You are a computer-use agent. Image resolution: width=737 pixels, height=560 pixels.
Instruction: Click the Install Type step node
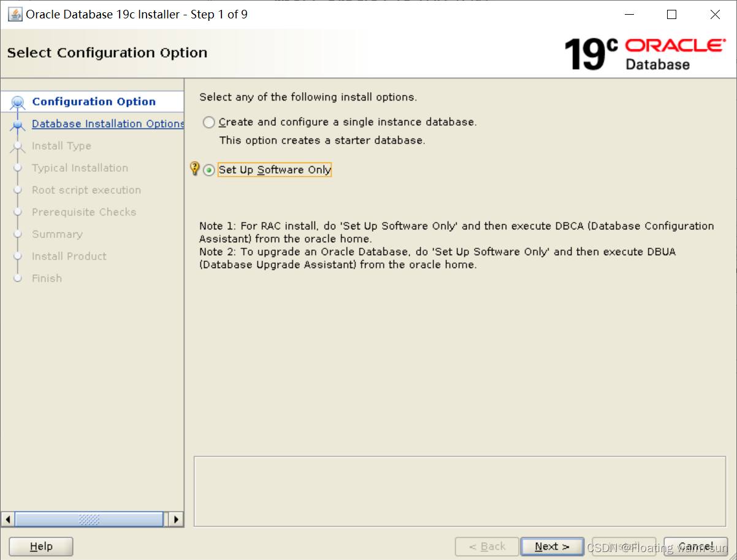[x=61, y=145]
